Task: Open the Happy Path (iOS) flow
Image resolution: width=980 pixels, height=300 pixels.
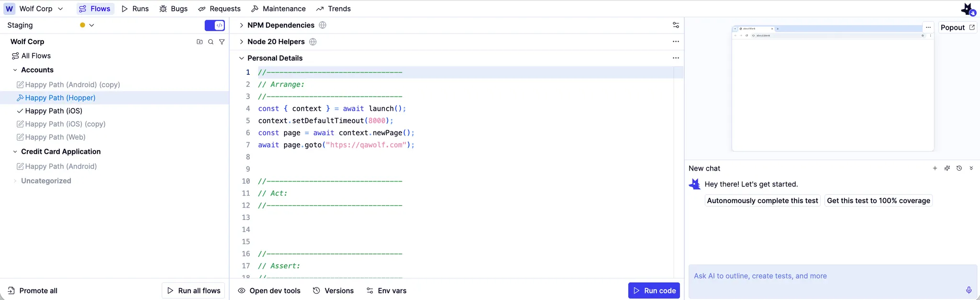Action: point(49,111)
